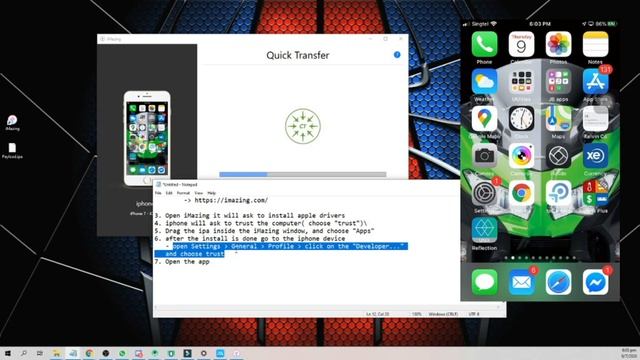The height and width of the screenshot is (360, 640).
Task: Click the Quick Transfer progress bar
Action: [x=302, y=174]
